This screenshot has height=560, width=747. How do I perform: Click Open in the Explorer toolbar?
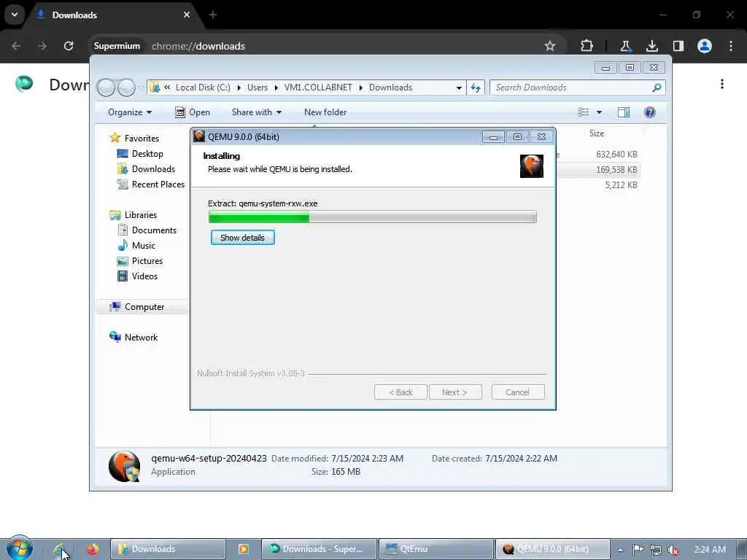click(x=193, y=112)
